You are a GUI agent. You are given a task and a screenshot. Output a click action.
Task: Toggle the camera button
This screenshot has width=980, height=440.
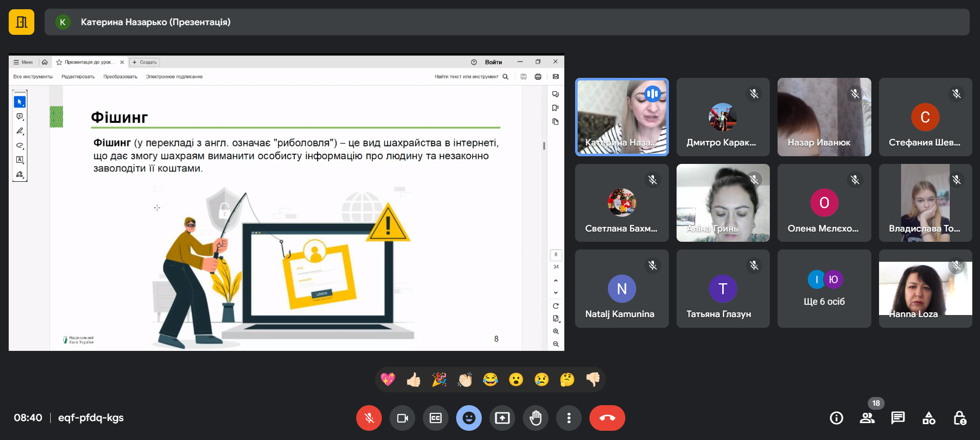click(402, 418)
